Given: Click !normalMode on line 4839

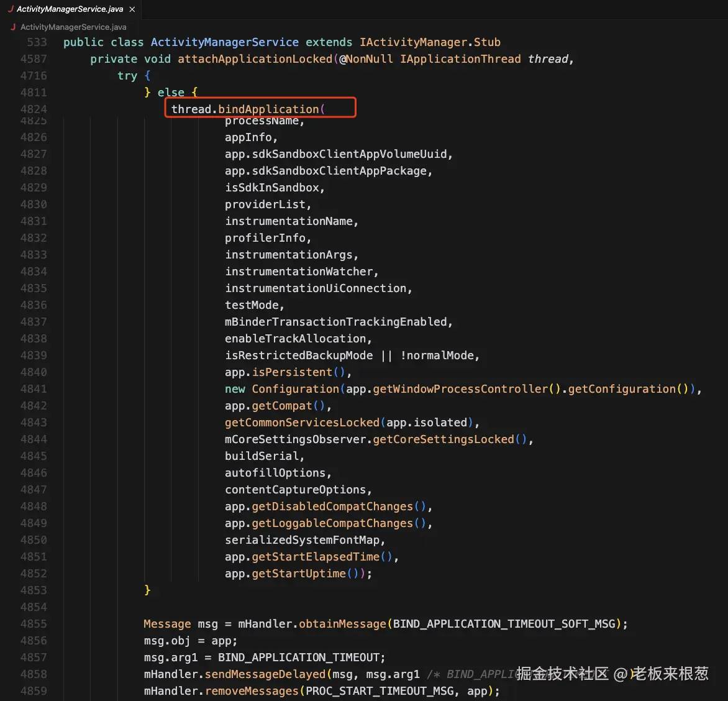Looking at the screenshot, I should pyautogui.click(x=437, y=355).
